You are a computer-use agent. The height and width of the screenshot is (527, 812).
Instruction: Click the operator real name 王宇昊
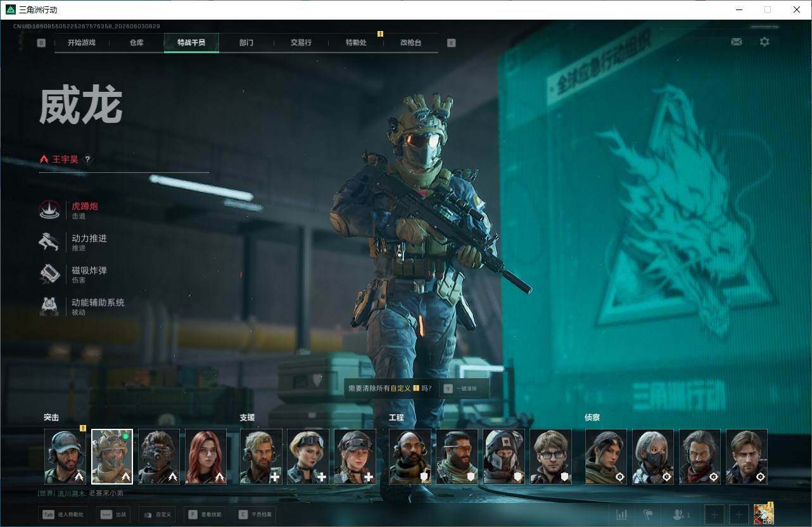pos(65,160)
